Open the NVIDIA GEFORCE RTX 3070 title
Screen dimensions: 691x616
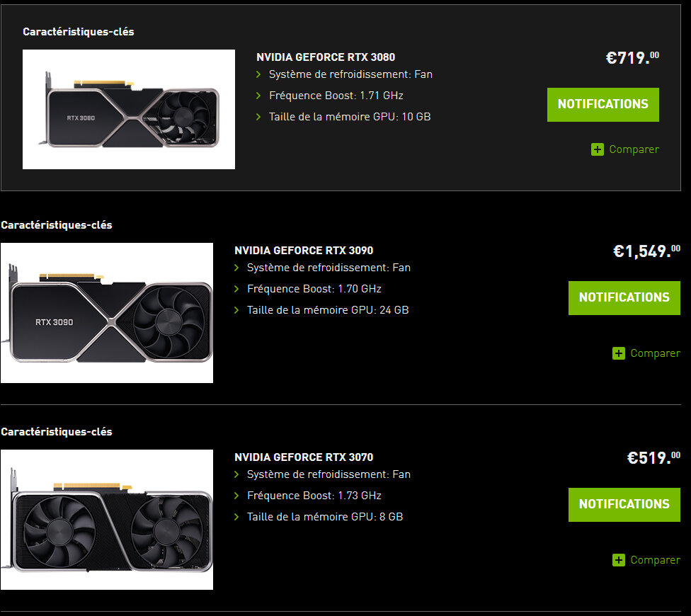[304, 457]
